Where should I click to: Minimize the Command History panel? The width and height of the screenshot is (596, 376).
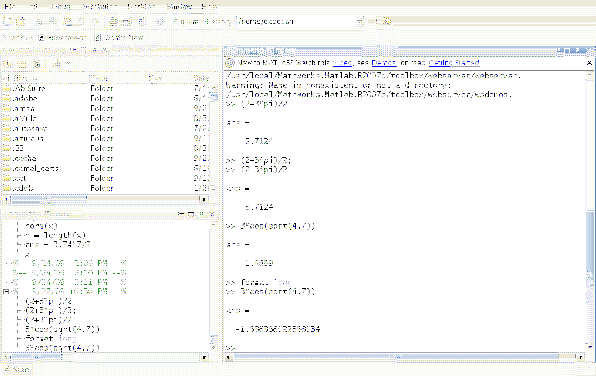(x=182, y=214)
